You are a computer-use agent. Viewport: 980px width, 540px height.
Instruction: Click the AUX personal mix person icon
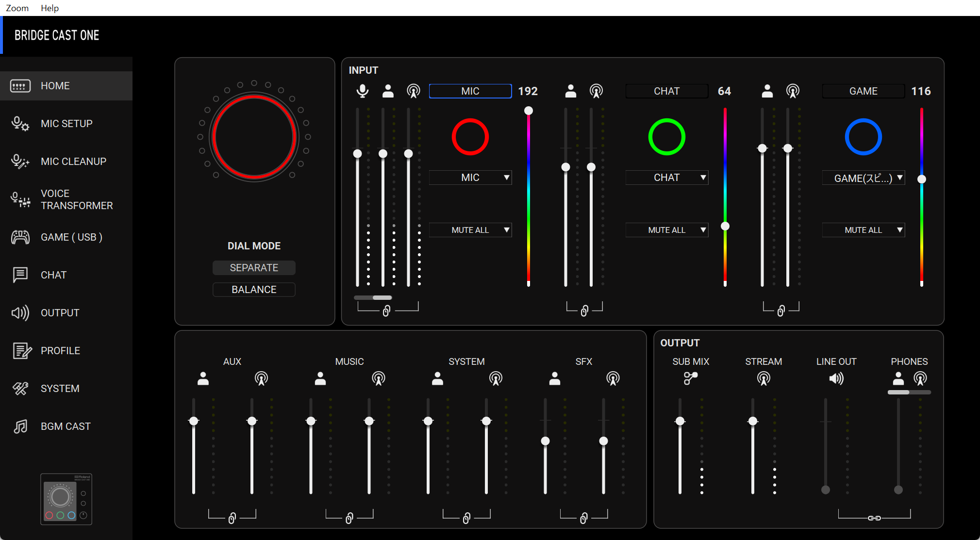click(x=203, y=378)
